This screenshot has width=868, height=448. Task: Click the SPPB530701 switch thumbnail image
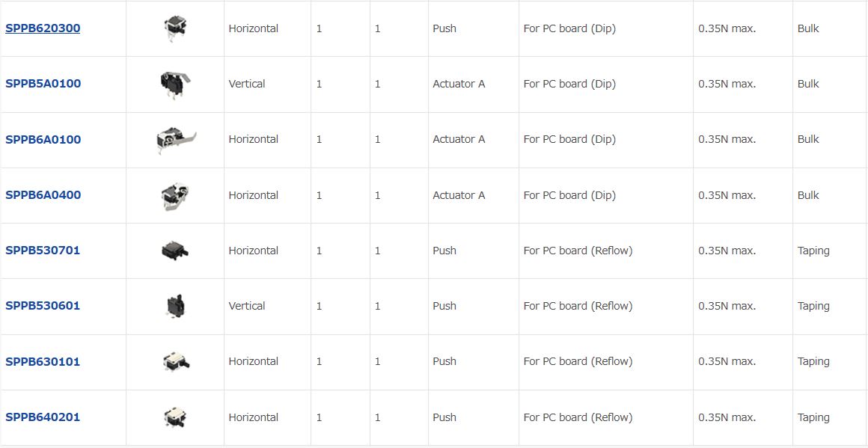175,251
